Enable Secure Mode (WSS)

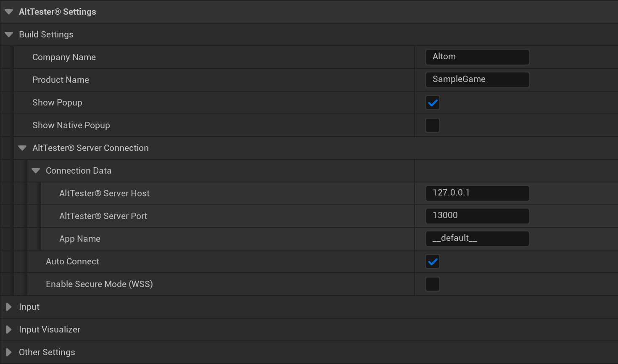tap(433, 284)
